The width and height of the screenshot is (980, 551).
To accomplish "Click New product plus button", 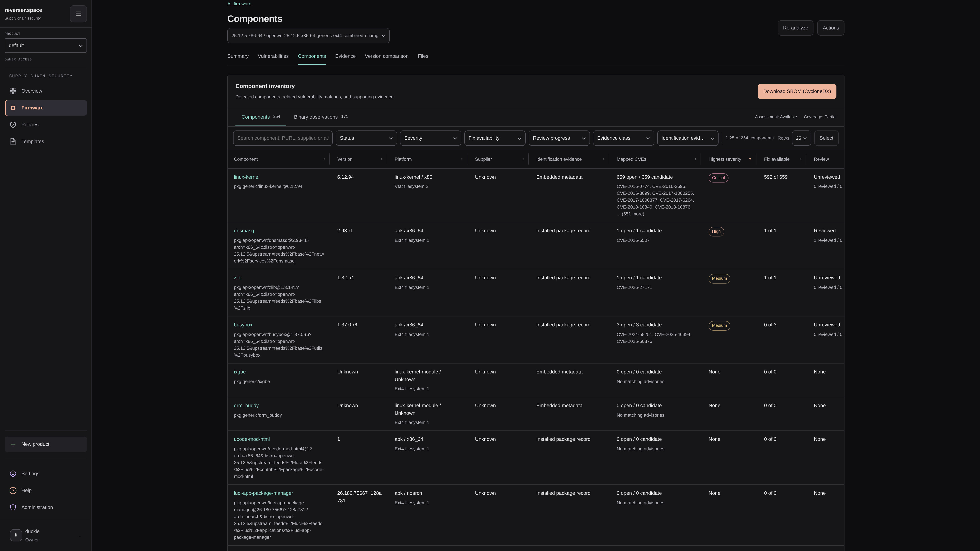I will click(x=46, y=444).
